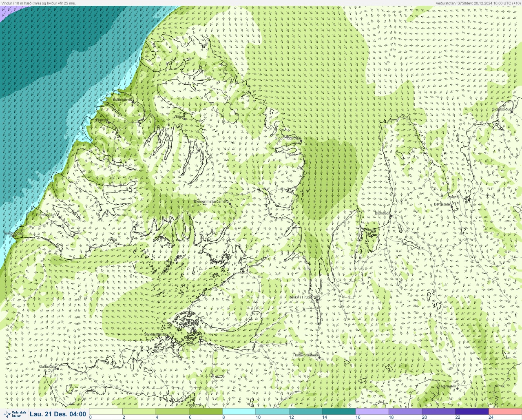Click the 'Siglufjörður' place label

(x=502, y=109)
